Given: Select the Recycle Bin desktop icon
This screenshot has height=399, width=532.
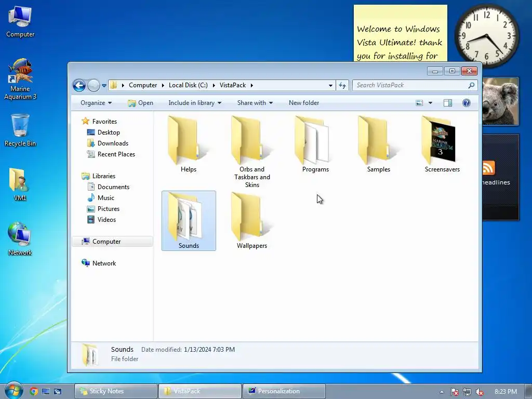Looking at the screenshot, I should click(x=20, y=130).
